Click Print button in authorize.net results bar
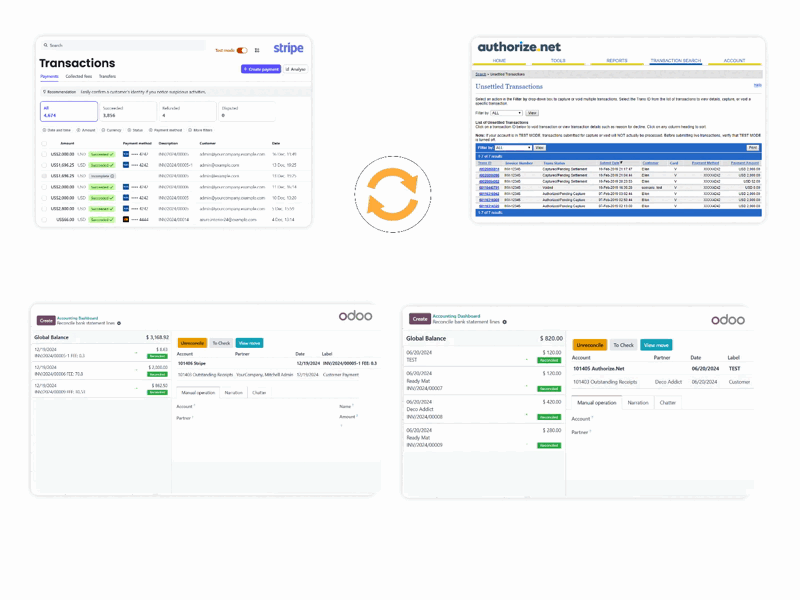800x600 pixels. pos(753,147)
